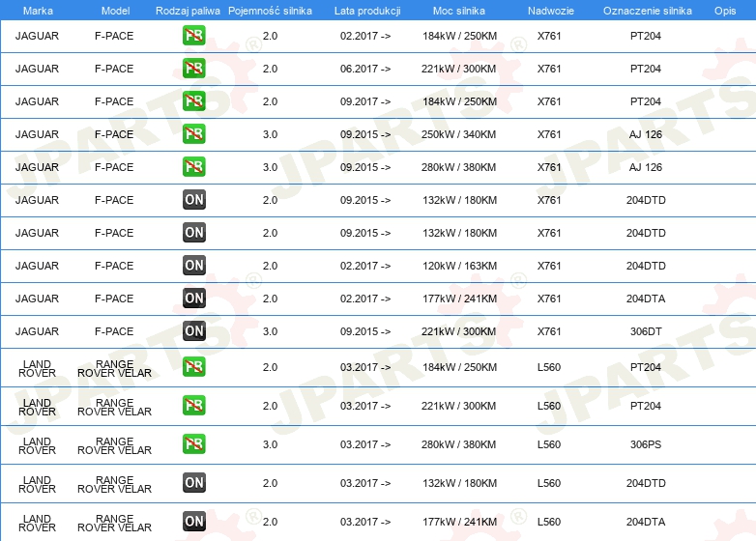Image resolution: width=756 pixels, height=541 pixels.
Task: Select LAND ROVER make in the 306PS row
Action: click(37, 445)
